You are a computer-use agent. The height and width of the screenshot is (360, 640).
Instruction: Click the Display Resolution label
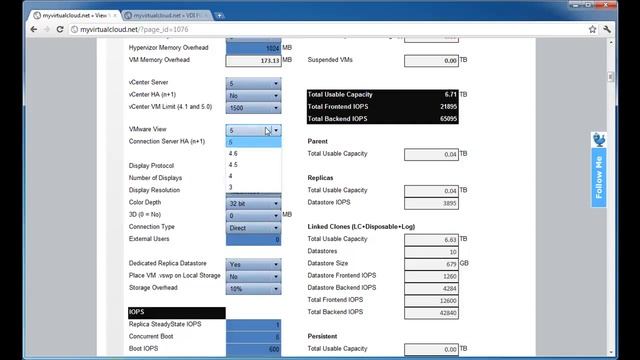154,190
